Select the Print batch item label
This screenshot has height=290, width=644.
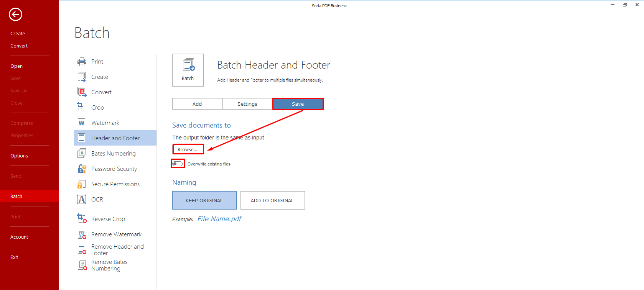click(x=97, y=62)
